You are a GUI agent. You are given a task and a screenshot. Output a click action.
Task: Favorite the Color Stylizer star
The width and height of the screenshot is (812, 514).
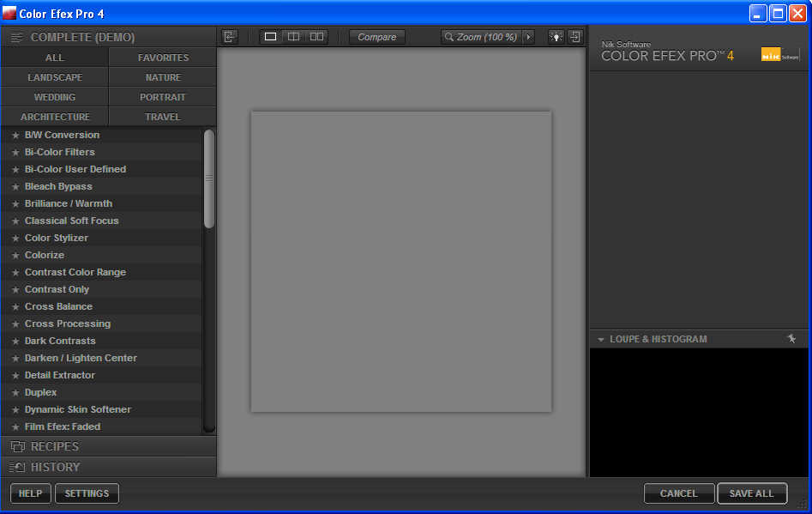[15, 239]
